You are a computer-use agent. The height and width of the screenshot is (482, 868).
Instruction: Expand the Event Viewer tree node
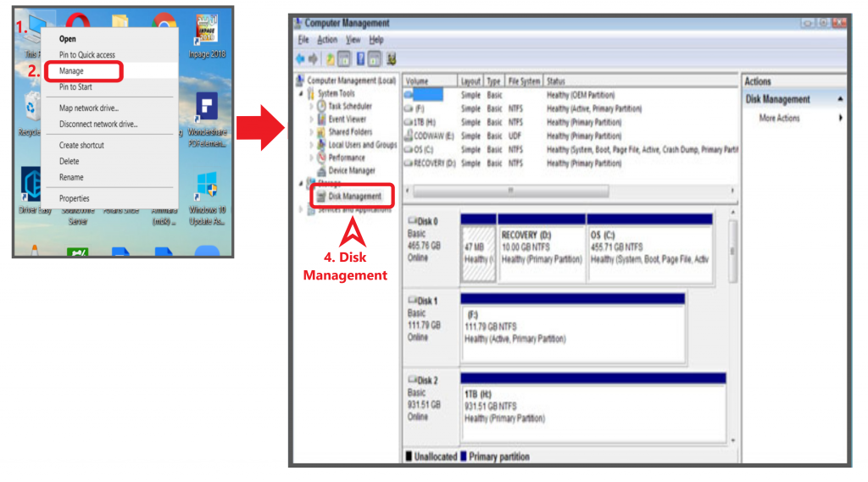311,119
